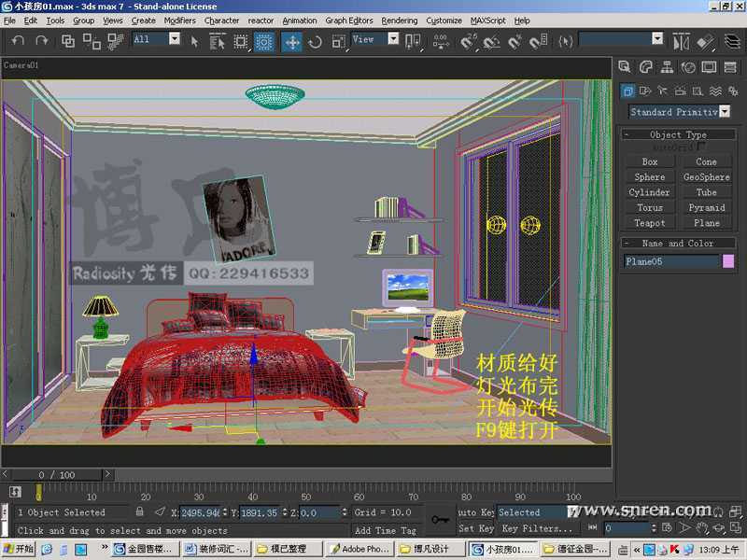Screen dimensions: 747x560
Task: Select the Cameras category icon
Action: (681, 91)
